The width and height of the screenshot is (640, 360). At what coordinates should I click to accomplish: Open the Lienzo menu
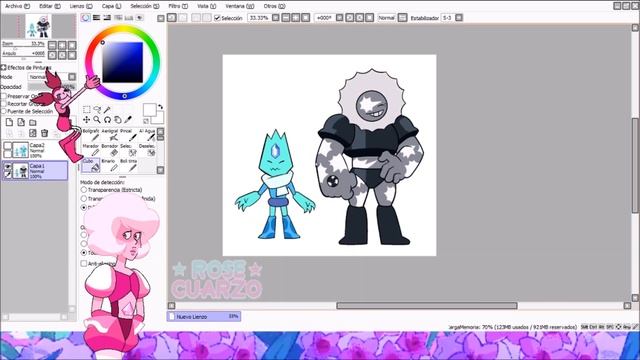pos(81,6)
